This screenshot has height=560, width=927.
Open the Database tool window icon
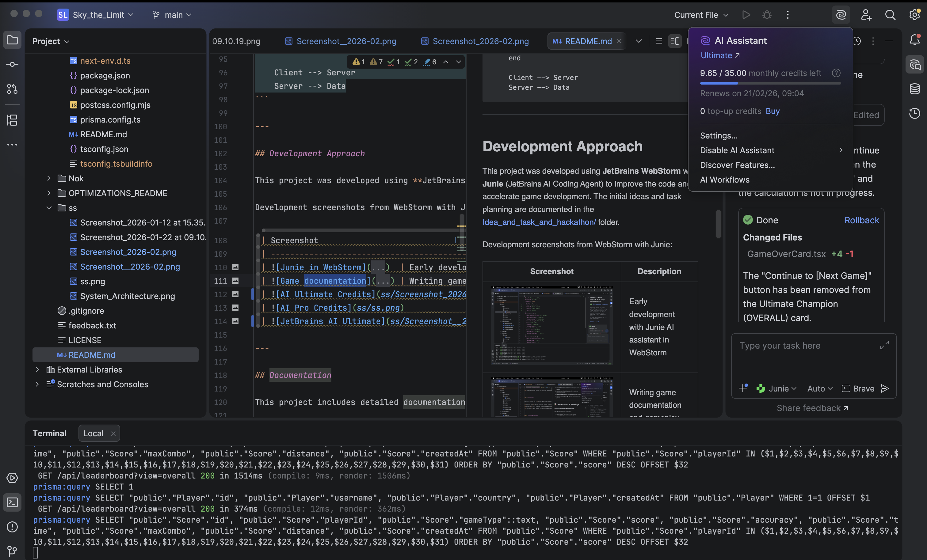(914, 89)
